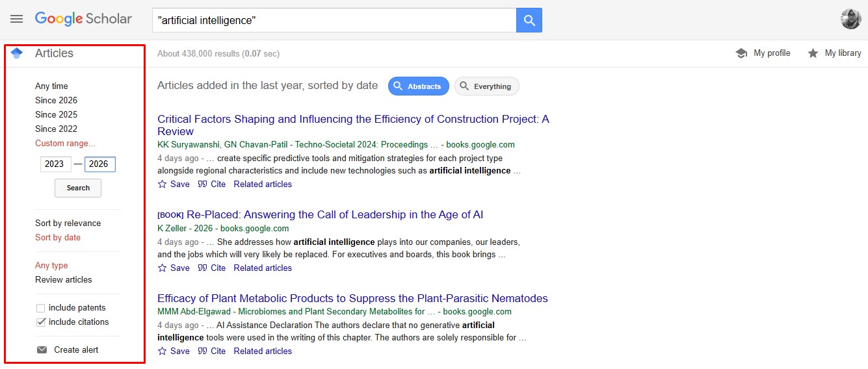This screenshot has height=369, width=868.
Task: Click Cite under Efficacy of Plant article
Action: (x=218, y=351)
